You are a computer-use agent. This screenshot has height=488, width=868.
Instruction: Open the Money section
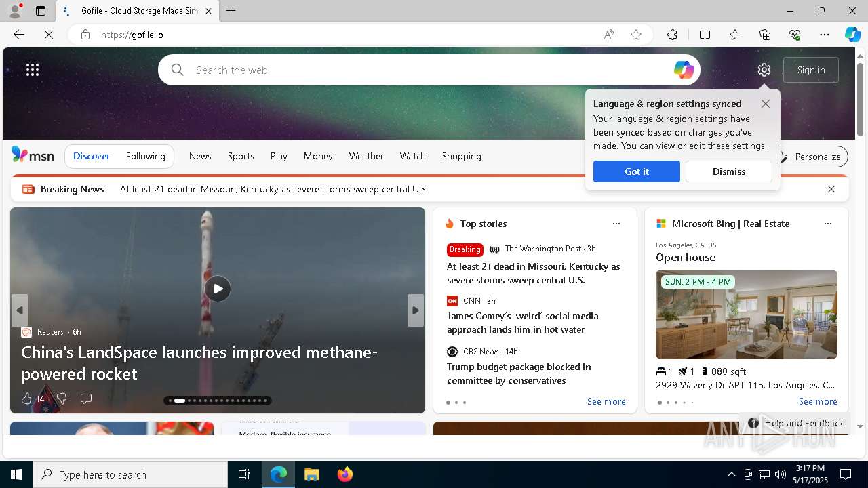tap(318, 156)
